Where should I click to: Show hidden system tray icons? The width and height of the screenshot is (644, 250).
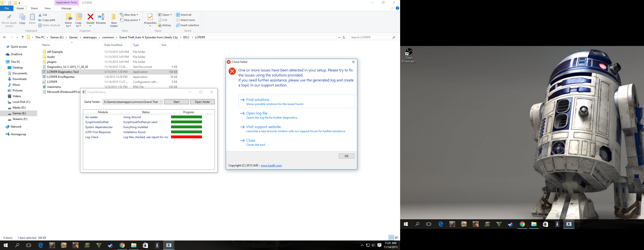coord(362,245)
